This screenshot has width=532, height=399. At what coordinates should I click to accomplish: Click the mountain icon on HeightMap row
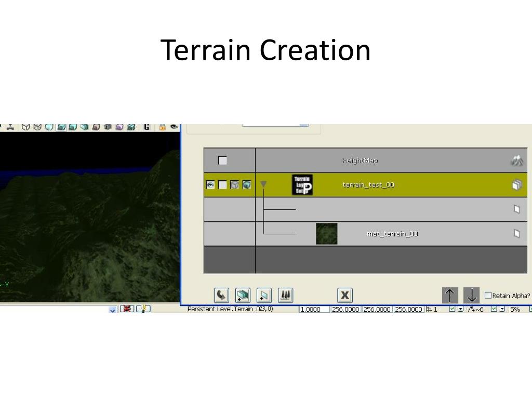pos(517,161)
